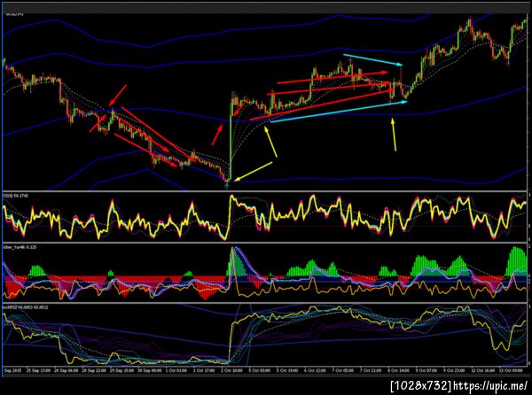This screenshot has height=395, width=532.
Task: Select the StochRSI 68.8853 65.8512 label
Action: [x=26, y=307]
